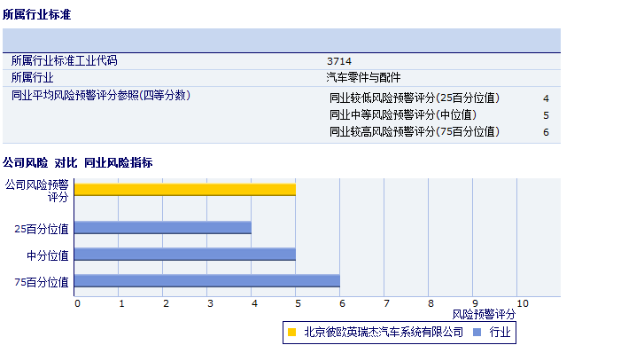Click the 风险预警评分 axis title

coord(484,314)
